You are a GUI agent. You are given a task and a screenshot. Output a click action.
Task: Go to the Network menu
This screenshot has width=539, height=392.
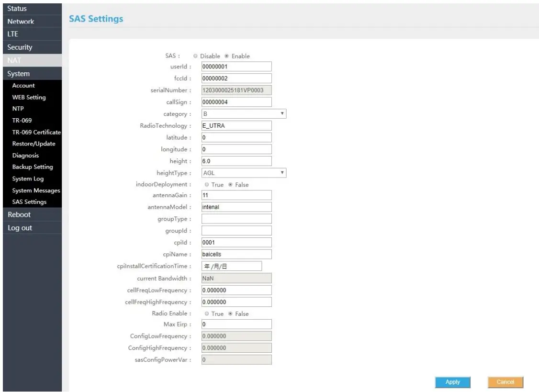pyautogui.click(x=21, y=22)
